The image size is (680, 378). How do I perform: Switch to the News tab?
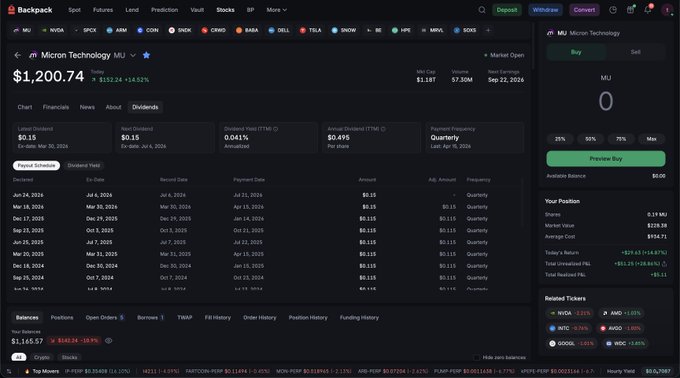click(x=87, y=107)
